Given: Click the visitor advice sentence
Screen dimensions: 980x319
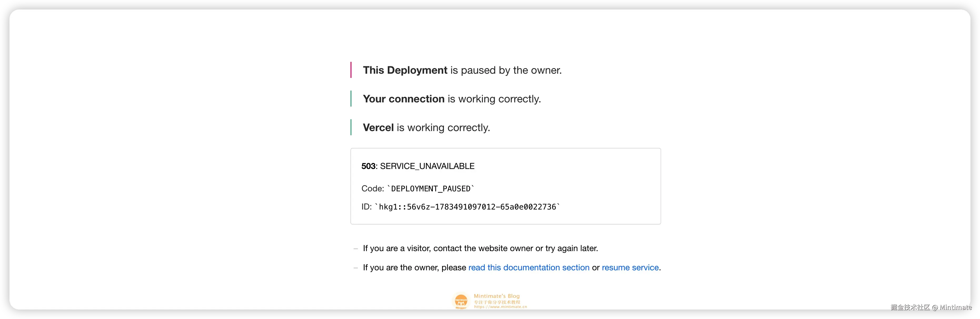Looking at the screenshot, I should pyautogui.click(x=481, y=248).
